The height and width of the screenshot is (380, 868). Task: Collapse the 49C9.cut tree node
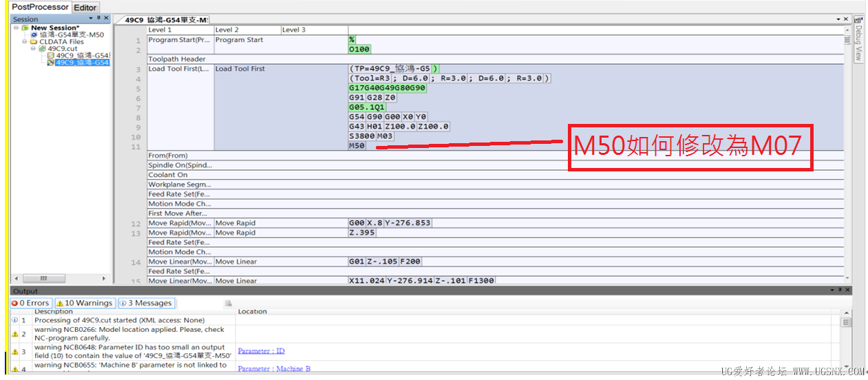tap(32, 48)
